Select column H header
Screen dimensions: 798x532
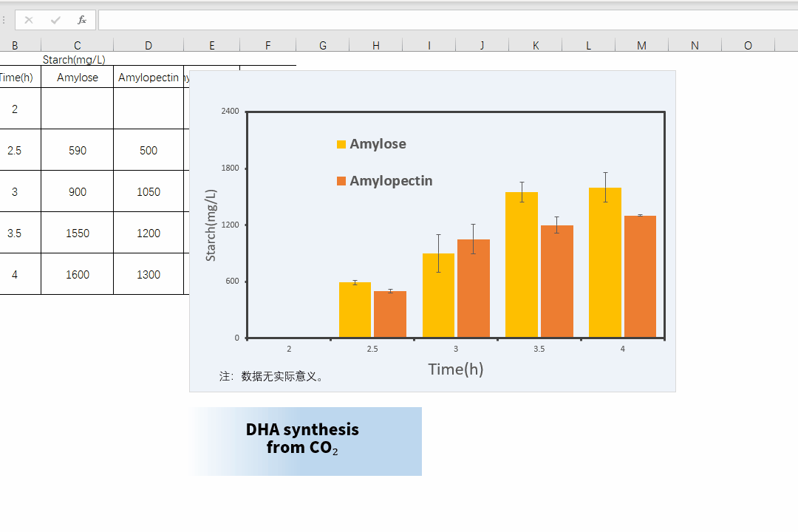pos(376,45)
